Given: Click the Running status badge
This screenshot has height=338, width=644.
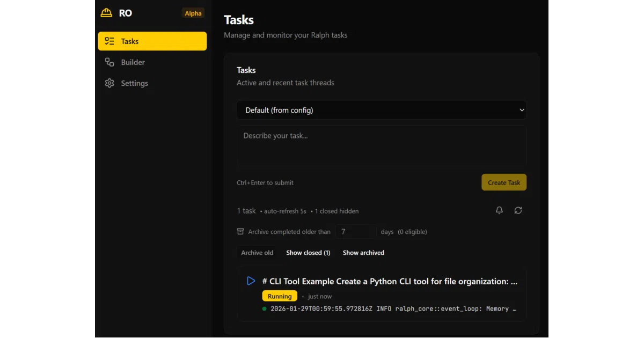Looking at the screenshot, I should click(x=280, y=296).
